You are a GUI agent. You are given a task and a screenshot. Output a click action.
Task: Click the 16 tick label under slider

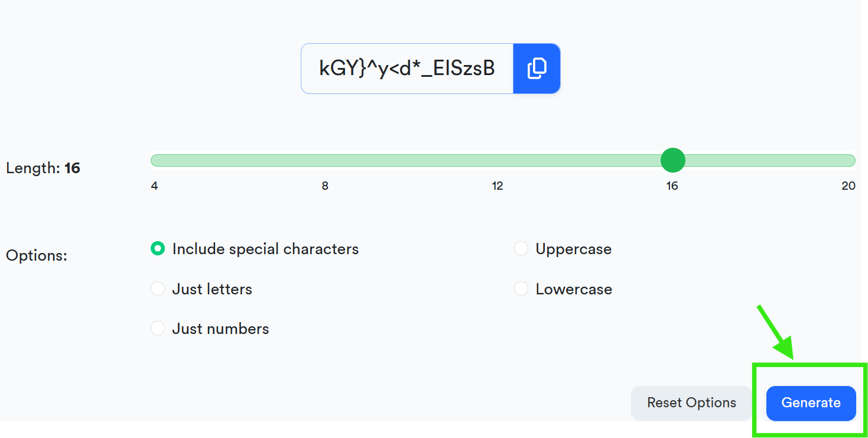point(672,186)
